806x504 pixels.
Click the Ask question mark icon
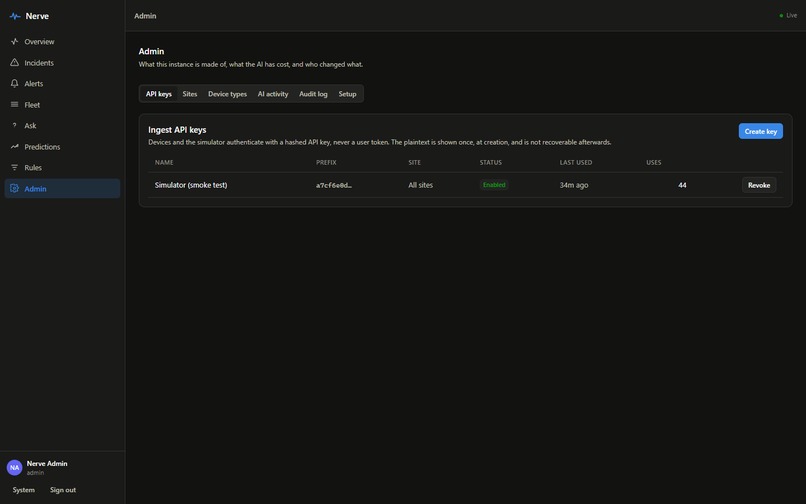pyautogui.click(x=14, y=125)
